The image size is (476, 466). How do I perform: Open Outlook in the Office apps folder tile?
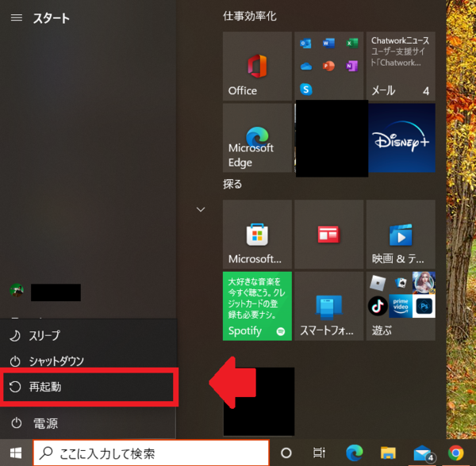tap(305, 44)
